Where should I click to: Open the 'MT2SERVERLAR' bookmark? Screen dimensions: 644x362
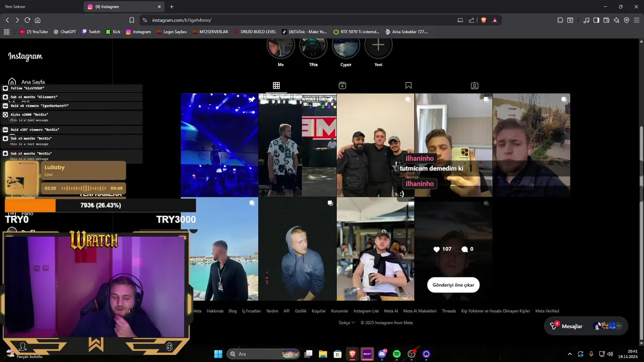click(x=210, y=32)
